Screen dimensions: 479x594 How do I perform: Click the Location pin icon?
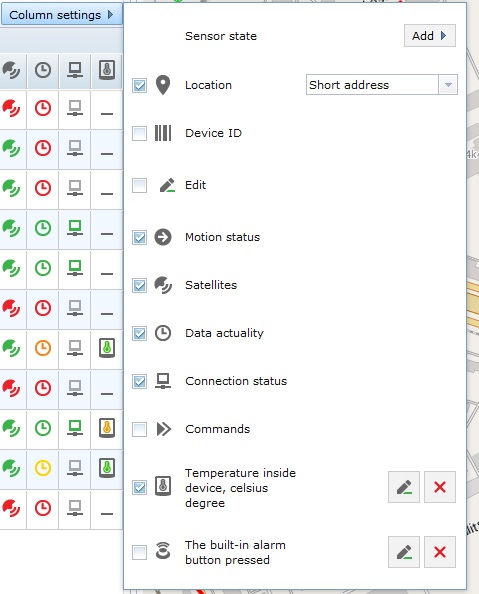(163, 85)
